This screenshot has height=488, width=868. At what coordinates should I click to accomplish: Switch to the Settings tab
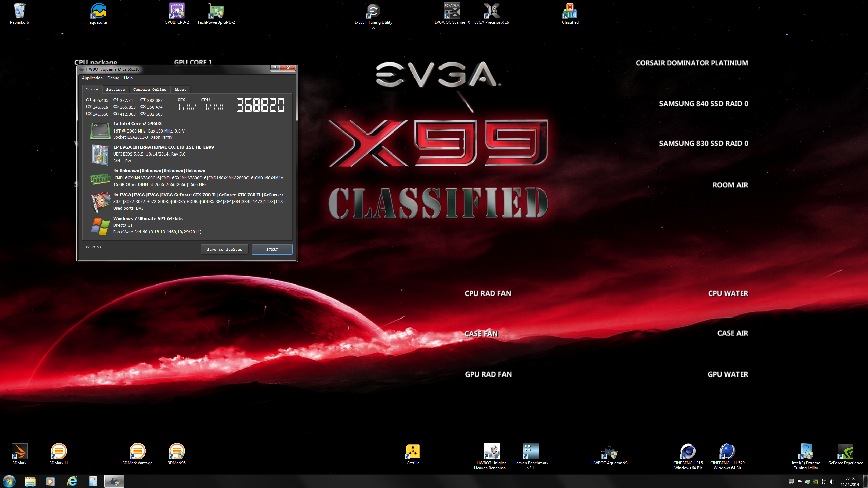click(x=115, y=90)
